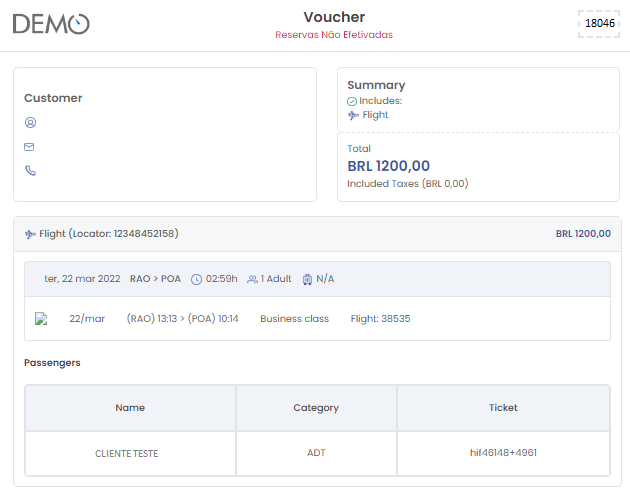The image size is (630, 490).
Task: Click the Flight: 38535 number text
Action: 380,319
